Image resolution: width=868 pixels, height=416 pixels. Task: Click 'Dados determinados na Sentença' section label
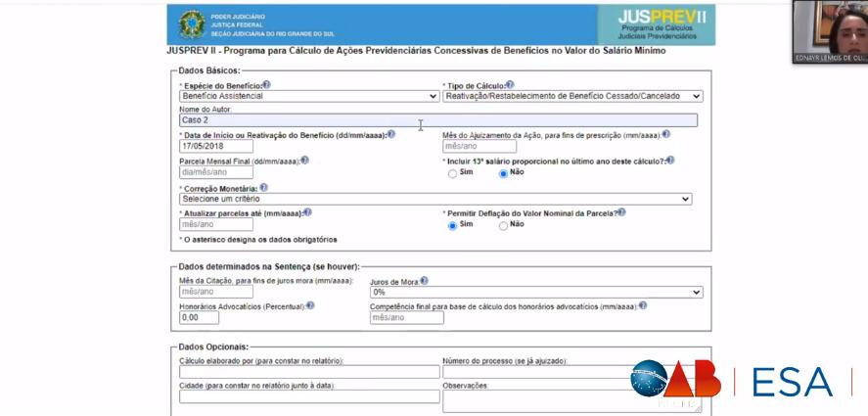269,266
